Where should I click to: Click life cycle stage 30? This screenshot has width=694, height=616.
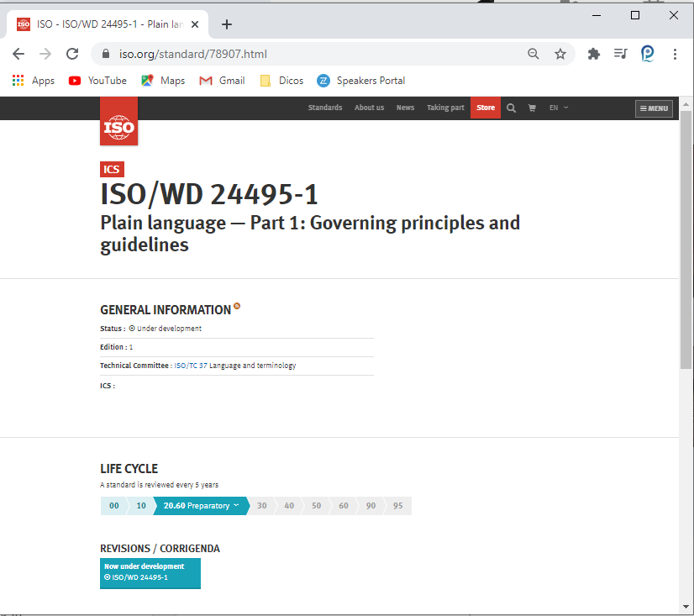[x=262, y=506]
